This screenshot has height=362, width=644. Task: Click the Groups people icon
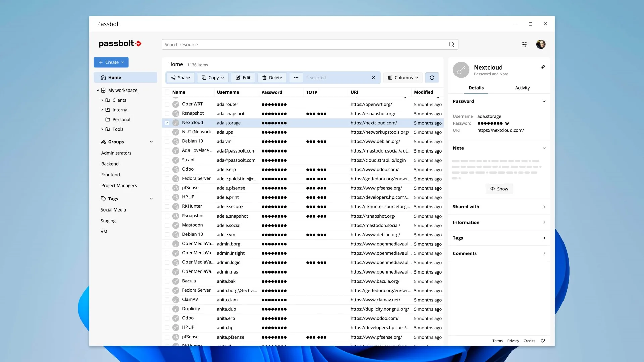(x=103, y=142)
